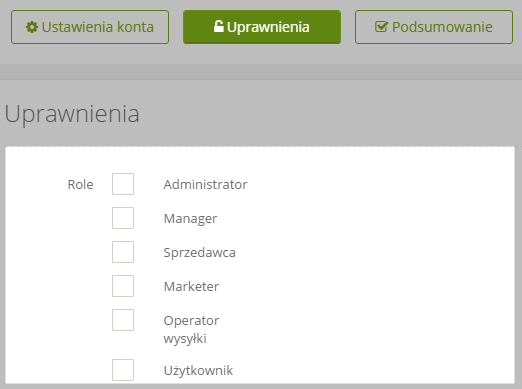Select the Operator wysyłki checkbox
Image resolution: width=522 pixels, height=389 pixels.
pyautogui.click(x=123, y=320)
